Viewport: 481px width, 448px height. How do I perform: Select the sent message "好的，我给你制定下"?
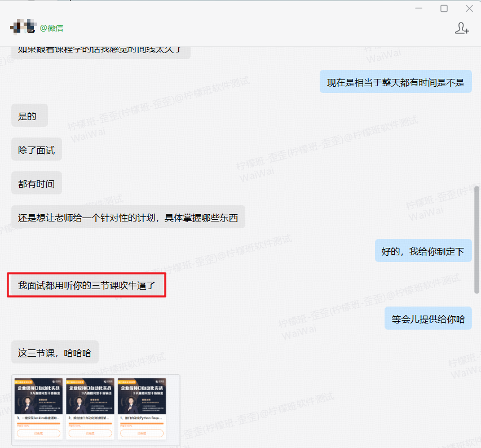tap(423, 251)
